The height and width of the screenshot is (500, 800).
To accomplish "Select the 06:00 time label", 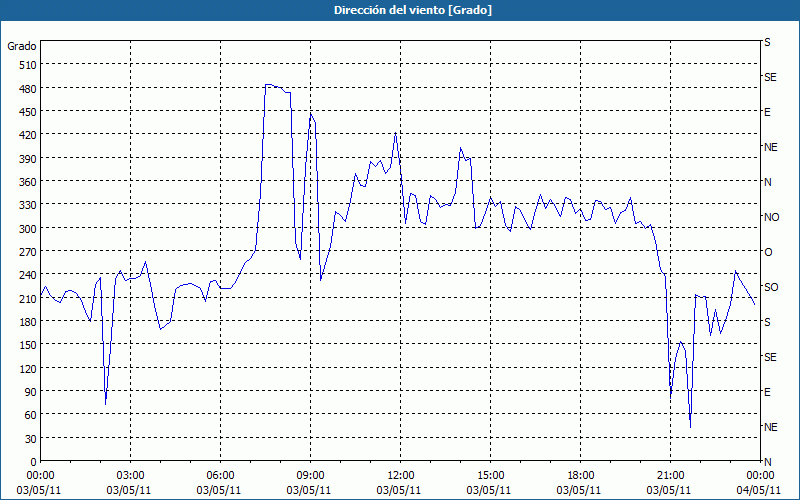I will pos(220,476).
